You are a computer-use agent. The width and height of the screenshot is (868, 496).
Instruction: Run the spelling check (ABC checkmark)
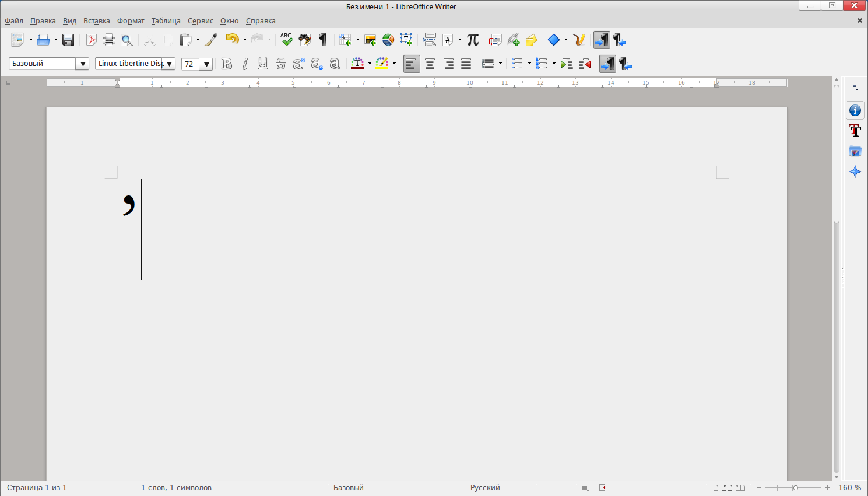pyautogui.click(x=286, y=40)
